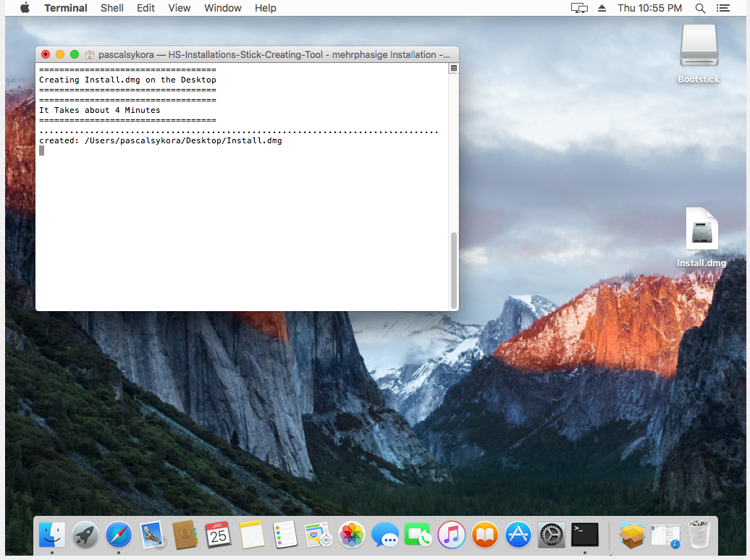Zoom the Terminal window with green button
Image resolution: width=750 pixels, height=560 pixels.
coord(74,54)
